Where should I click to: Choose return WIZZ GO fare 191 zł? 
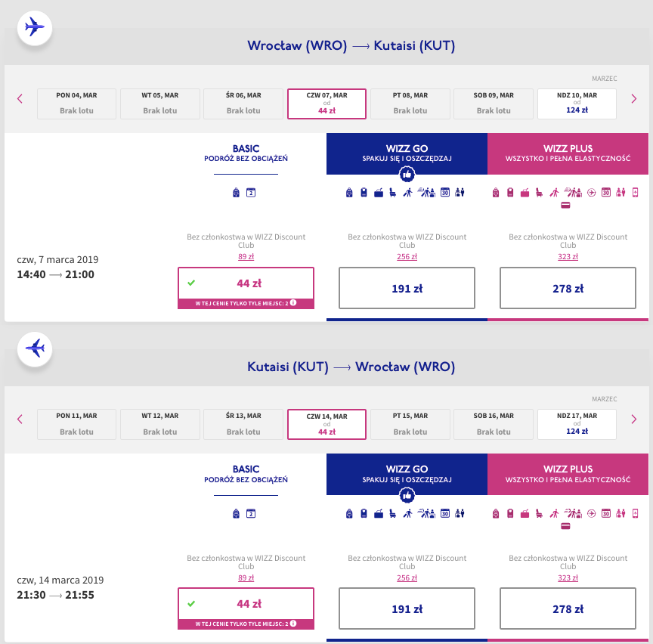[x=407, y=608]
